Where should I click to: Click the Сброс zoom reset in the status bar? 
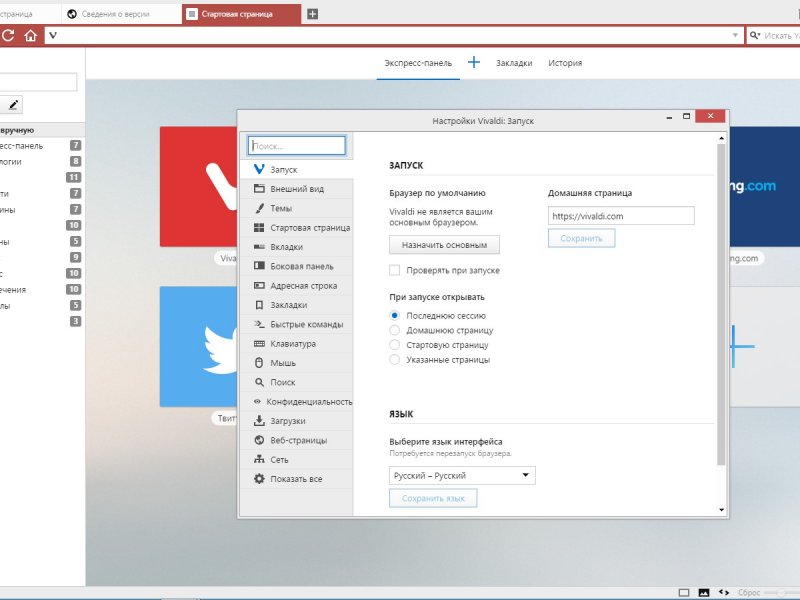(x=749, y=592)
